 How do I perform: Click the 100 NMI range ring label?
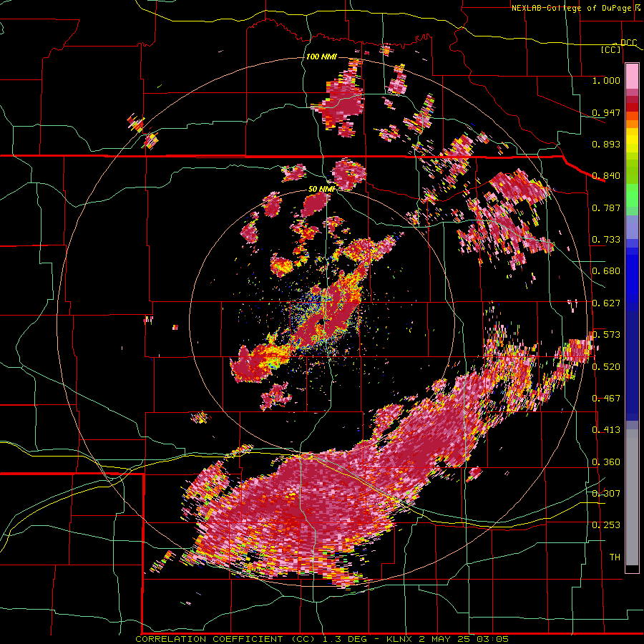[321, 57]
